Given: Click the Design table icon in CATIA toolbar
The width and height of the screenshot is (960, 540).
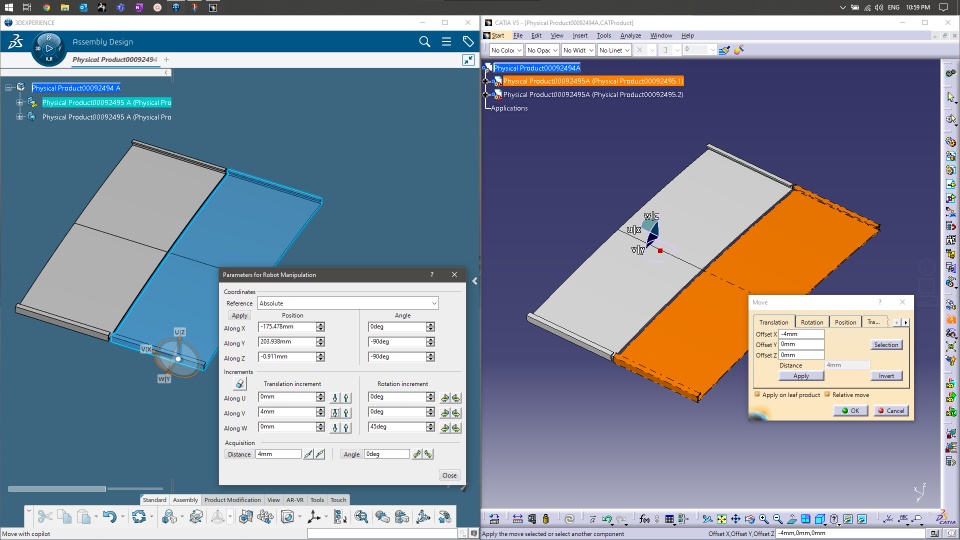Looking at the screenshot, I should coord(670,519).
